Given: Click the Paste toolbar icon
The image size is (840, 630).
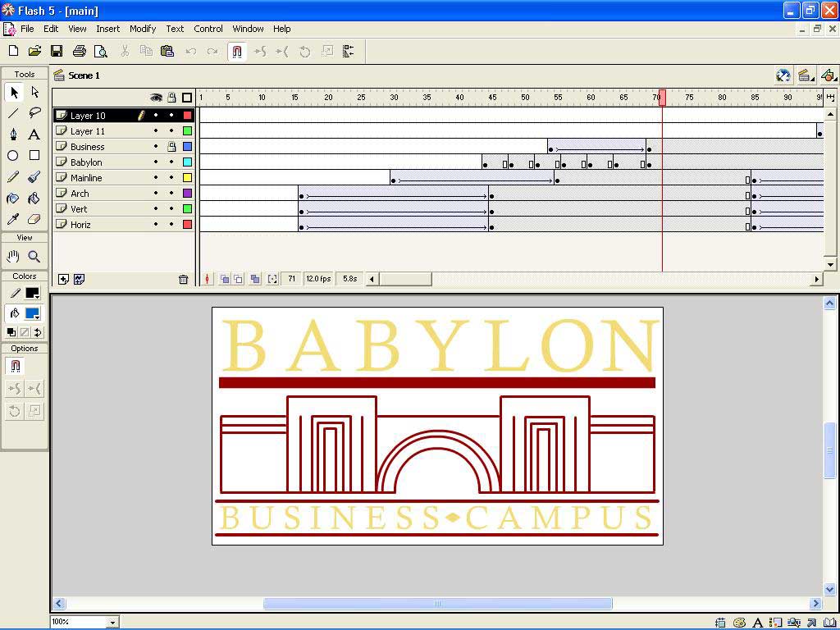Looking at the screenshot, I should click(x=167, y=51).
